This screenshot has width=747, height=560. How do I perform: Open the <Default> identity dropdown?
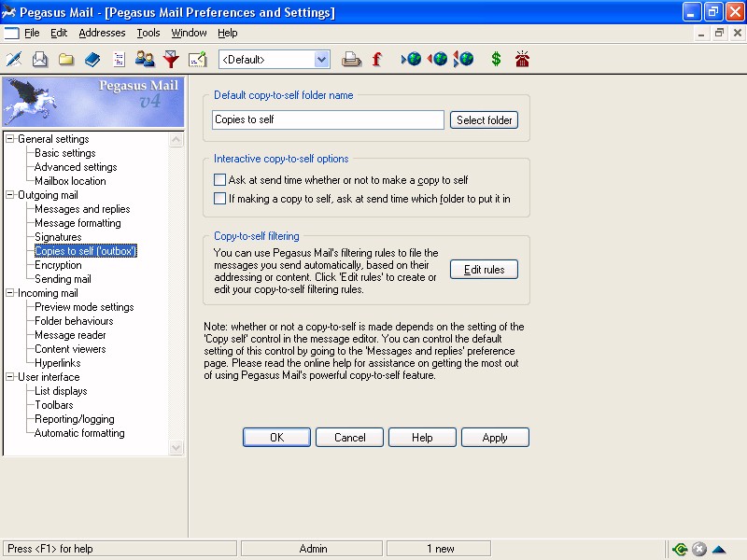tap(322, 60)
